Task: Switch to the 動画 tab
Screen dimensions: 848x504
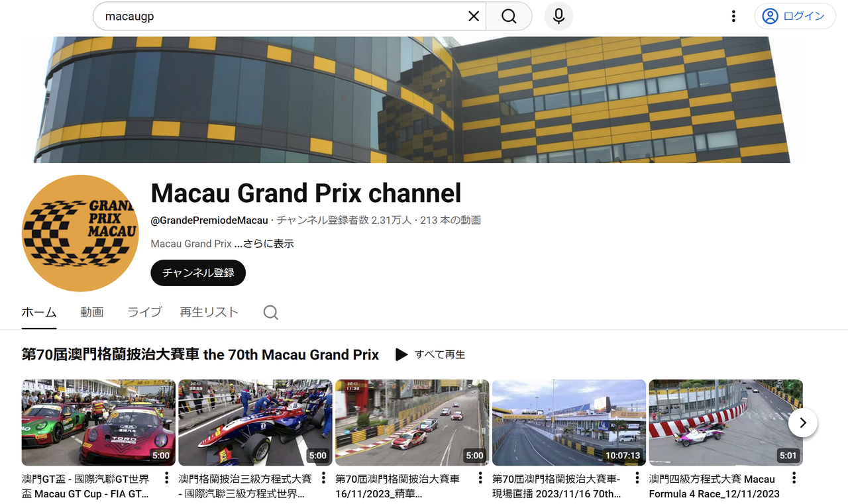Action: click(92, 312)
